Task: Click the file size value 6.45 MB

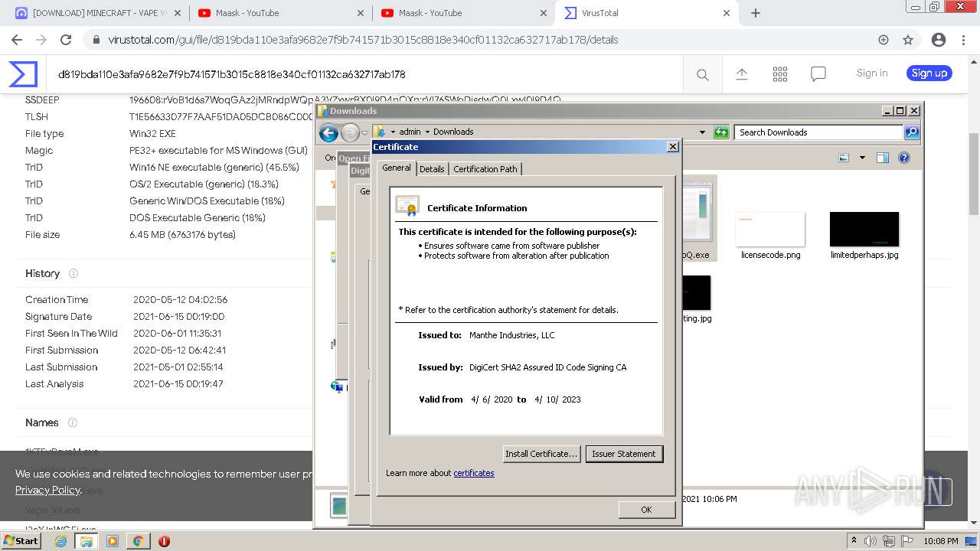Action: (x=182, y=235)
